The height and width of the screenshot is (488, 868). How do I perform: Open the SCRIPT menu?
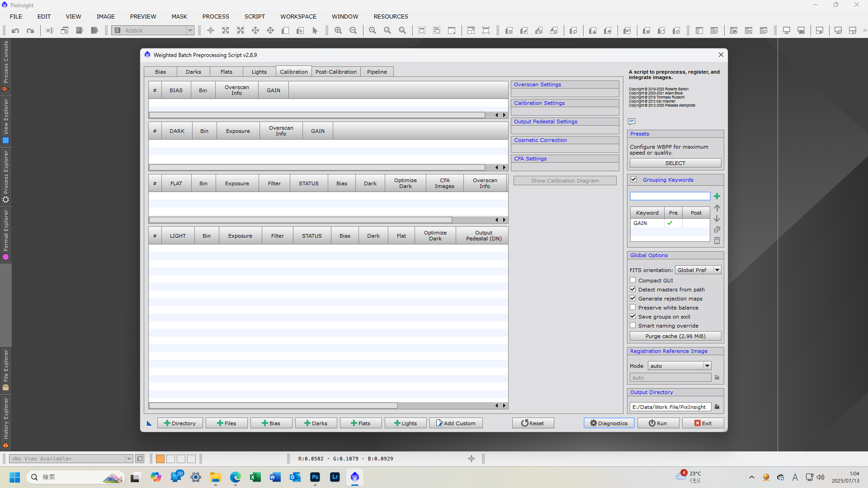point(255,16)
